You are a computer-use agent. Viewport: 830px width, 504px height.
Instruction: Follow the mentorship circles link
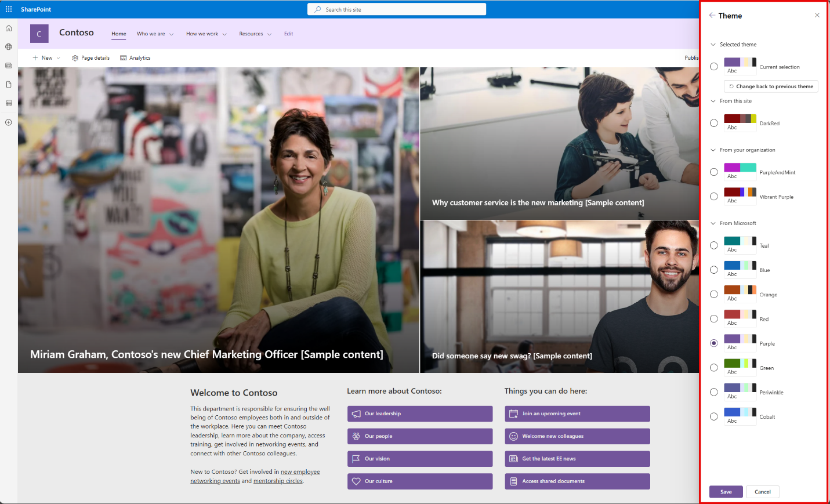[x=278, y=481]
